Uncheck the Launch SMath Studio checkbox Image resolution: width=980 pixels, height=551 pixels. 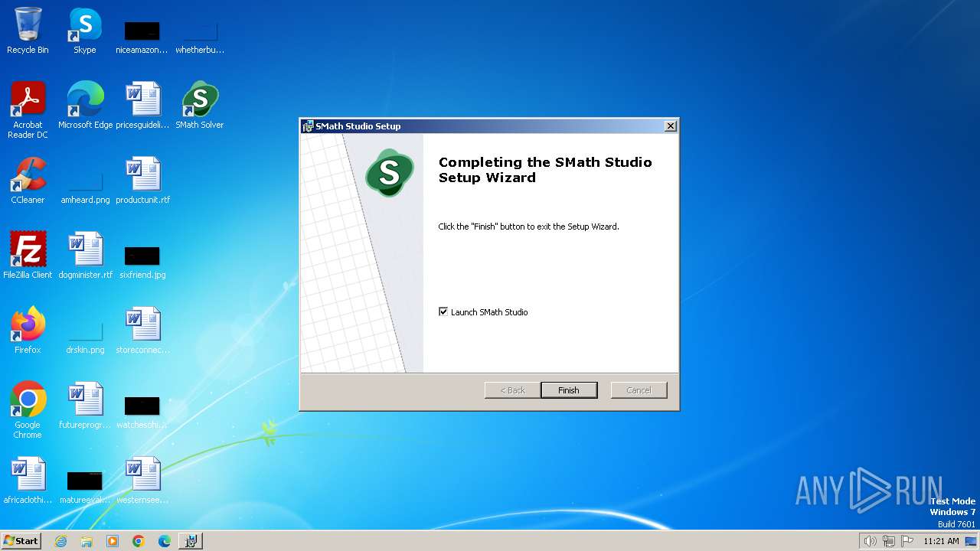[443, 311]
